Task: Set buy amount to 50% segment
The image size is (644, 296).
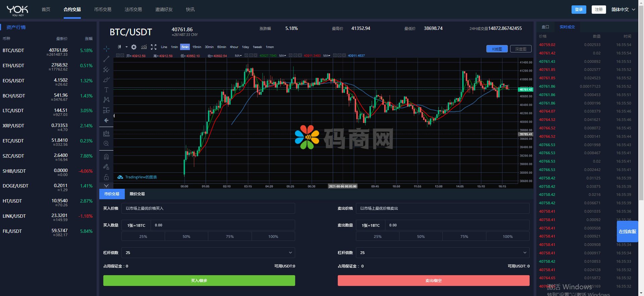Action: click(186, 237)
